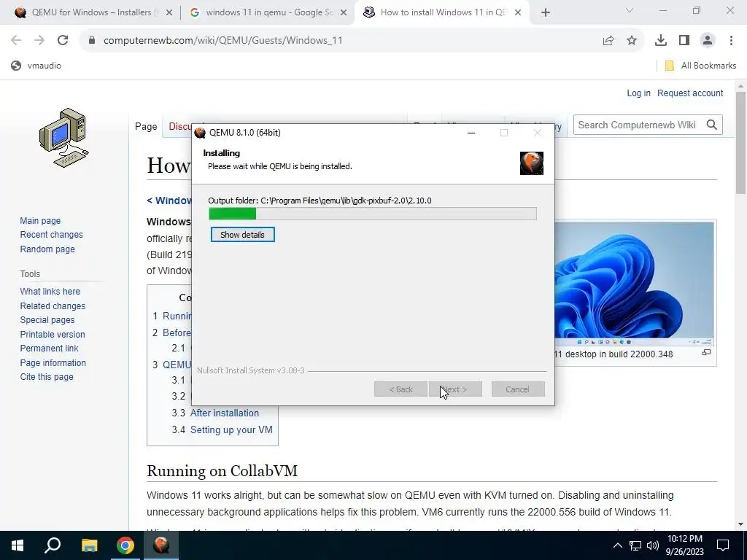Image resolution: width=747 pixels, height=560 pixels.
Task: Go forward using the Chrome arrow
Action: click(x=39, y=41)
